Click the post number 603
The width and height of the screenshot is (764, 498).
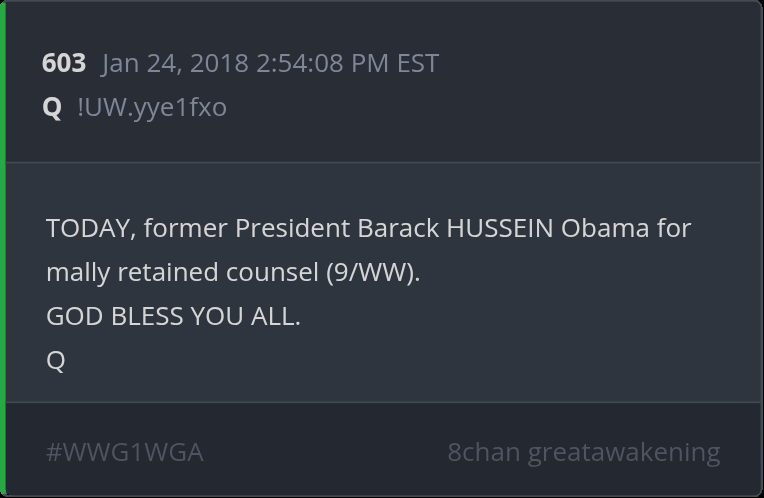coord(63,63)
